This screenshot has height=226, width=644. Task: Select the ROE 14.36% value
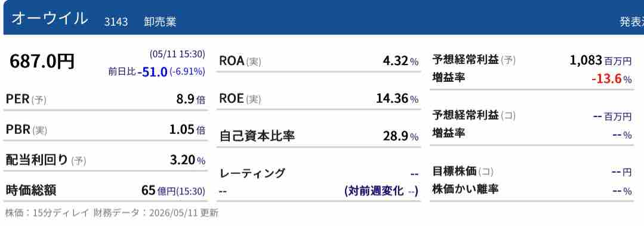click(x=397, y=99)
